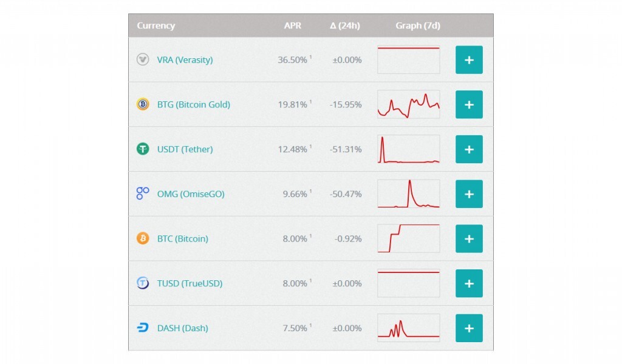622x364 pixels.
Task: Click the TrueUSD coin icon
Action: click(x=143, y=283)
